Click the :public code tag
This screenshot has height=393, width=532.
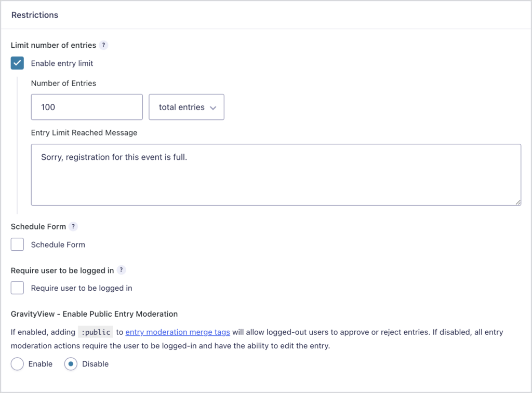[96, 332]
